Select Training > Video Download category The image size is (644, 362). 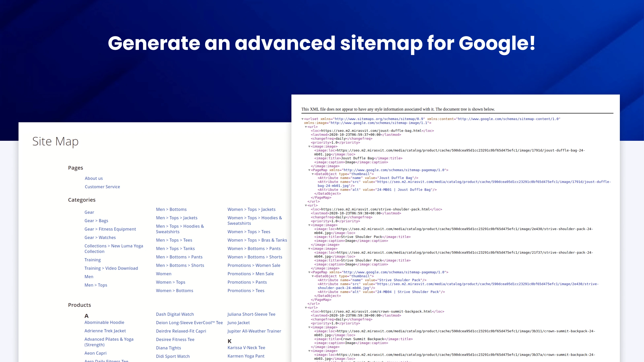[111, 268]
